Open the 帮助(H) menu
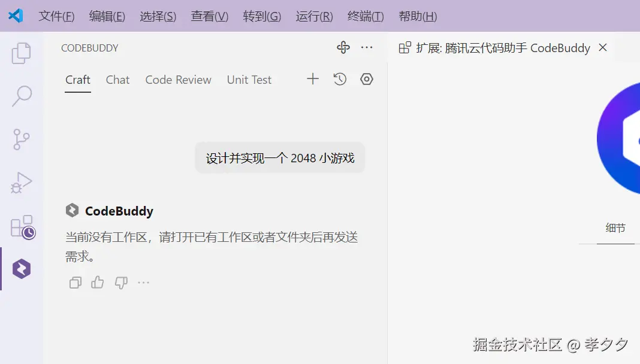 click(418, 16)
